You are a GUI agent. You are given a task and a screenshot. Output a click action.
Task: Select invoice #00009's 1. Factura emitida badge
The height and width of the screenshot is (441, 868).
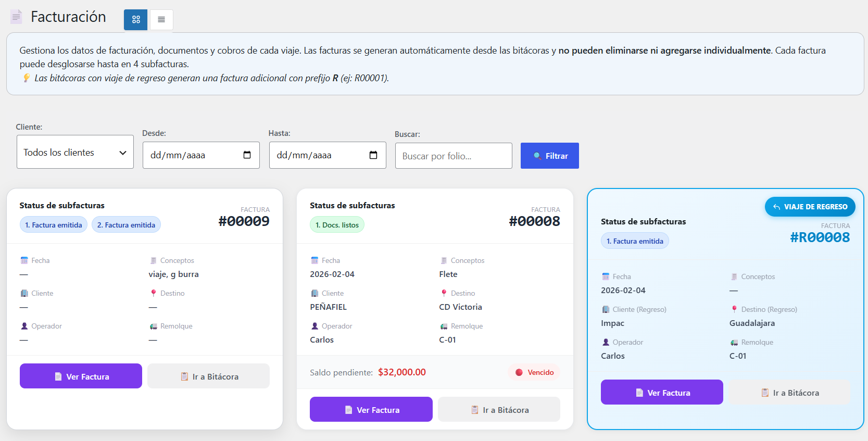[54, 225]
